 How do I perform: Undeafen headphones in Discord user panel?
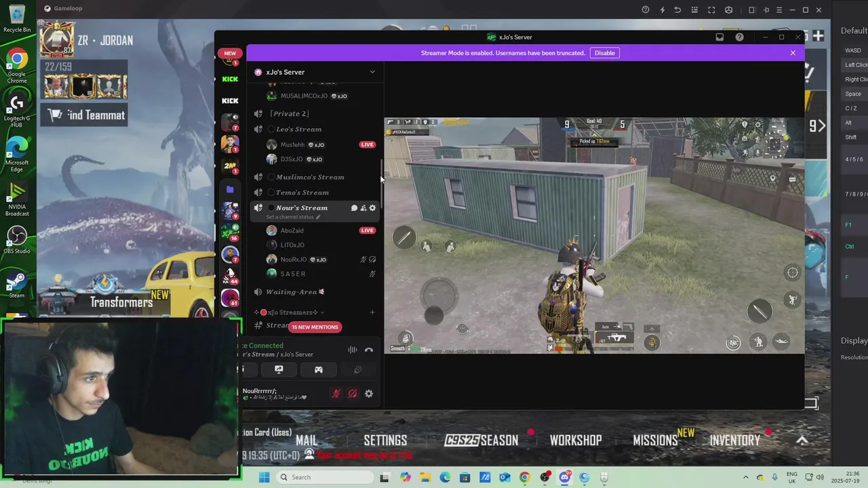(353, 394)
